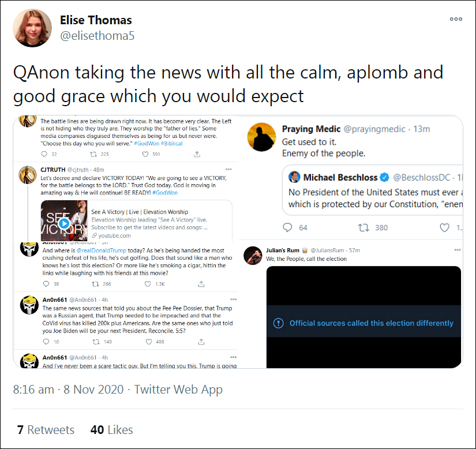
Task: Retweet the post with 225 retweets
Action: click(x=93, y=154)
